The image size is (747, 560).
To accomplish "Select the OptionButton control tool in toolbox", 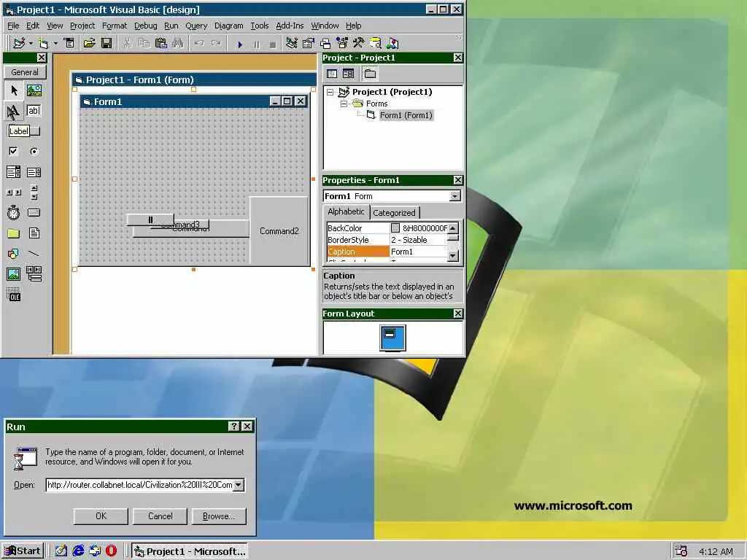I will tap(34, 152).
